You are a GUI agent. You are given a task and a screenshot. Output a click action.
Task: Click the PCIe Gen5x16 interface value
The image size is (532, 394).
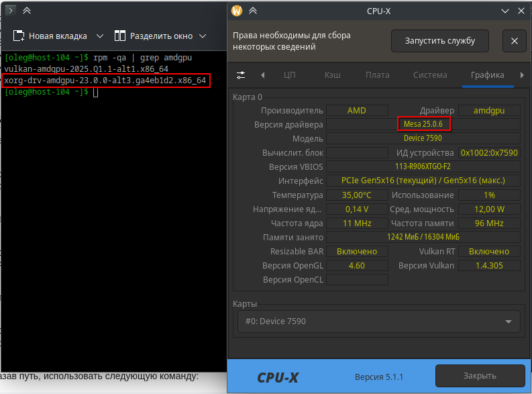click(423, 181)
